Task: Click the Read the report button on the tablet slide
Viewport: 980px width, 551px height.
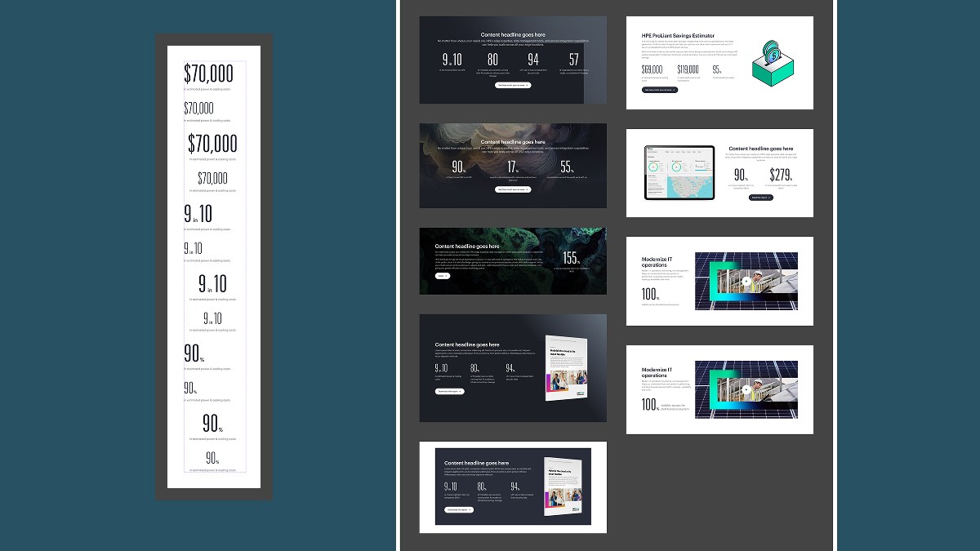Action: pyautogui.click(x=761, y=198)
